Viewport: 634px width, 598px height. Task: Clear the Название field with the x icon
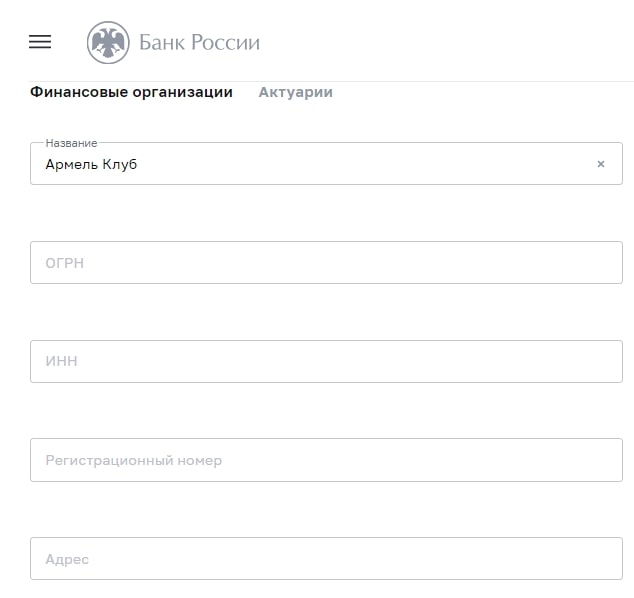click(601, 164)
